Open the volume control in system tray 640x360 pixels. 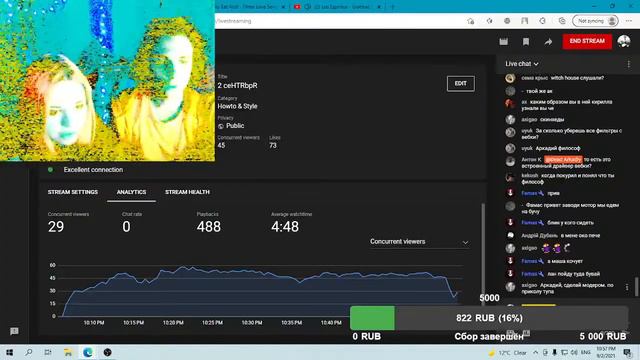tap(574, 352)
